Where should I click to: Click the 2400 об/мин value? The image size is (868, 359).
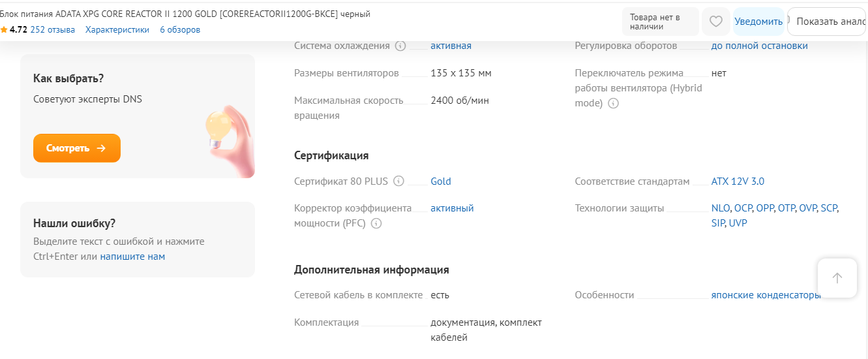[x=460, y=101]
